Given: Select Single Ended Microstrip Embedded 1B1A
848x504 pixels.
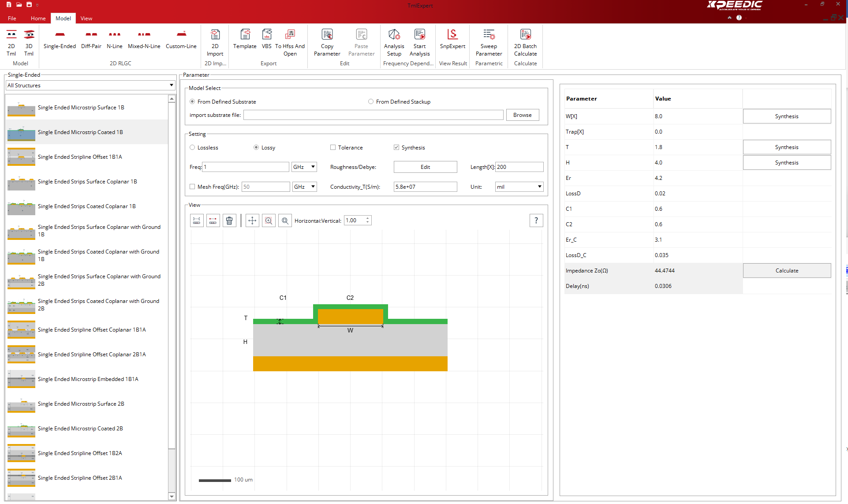Looking at the screenshot, I should click(87, 379).
